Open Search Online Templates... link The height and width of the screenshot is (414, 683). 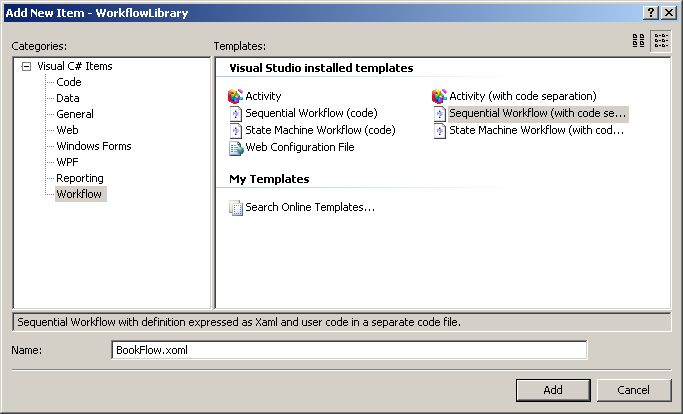310,207
